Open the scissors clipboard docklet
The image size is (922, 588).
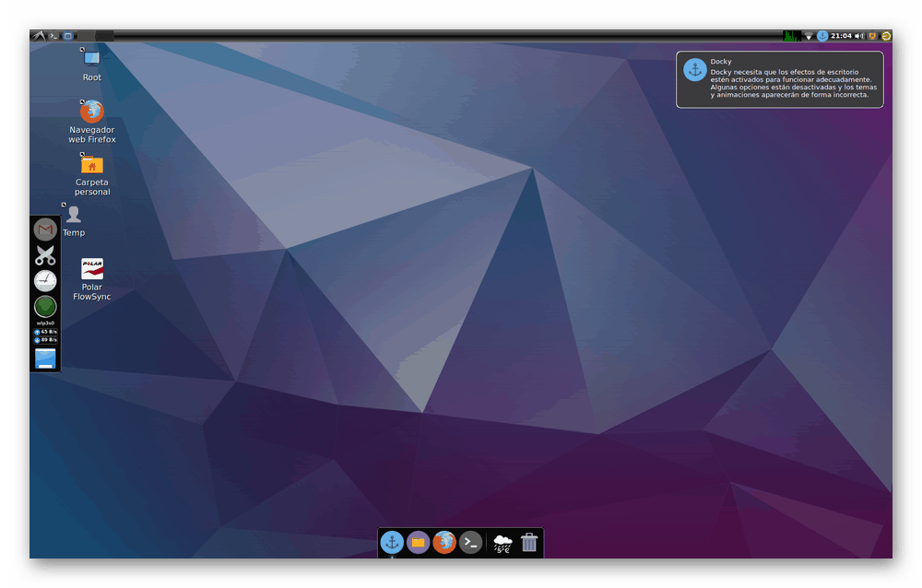click(x=45, y=255)
